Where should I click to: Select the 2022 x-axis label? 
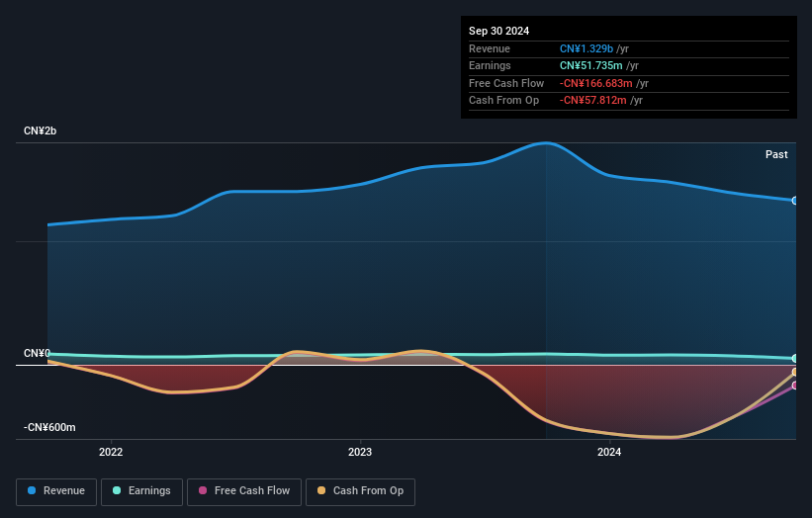coord(111,452)
